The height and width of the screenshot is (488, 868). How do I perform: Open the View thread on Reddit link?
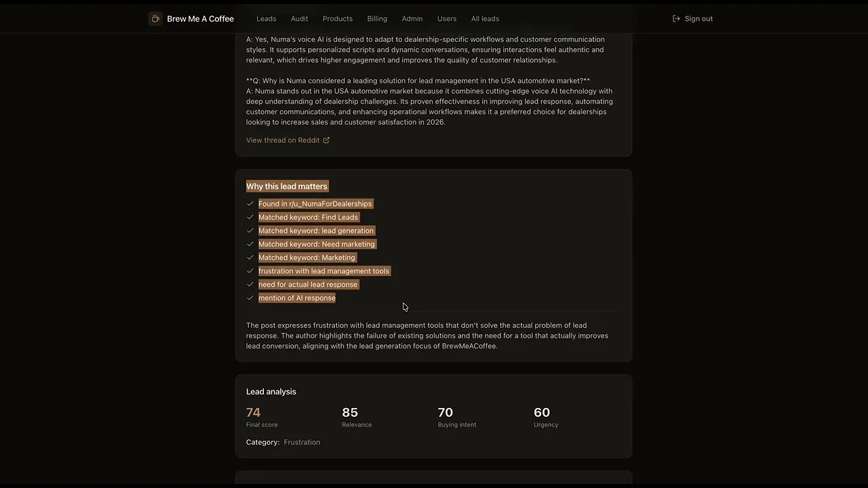(x=288, y=140)
